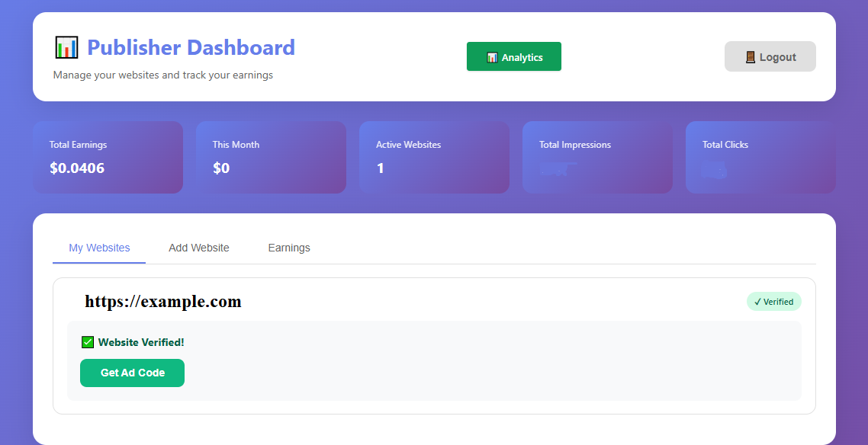Click the checkbox icon next to Website Verified
This screenshot has width=868, height=445.
point(88,341)
